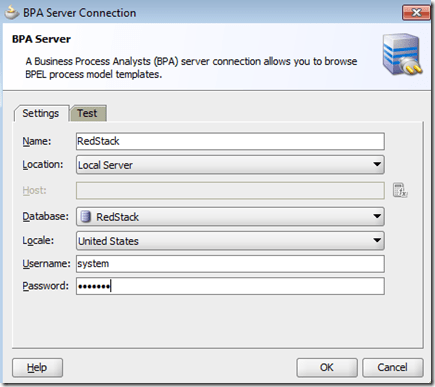The width and height of the screenshot is (435, 387).
Task: Click in the Name field containing RedStack
Action: (230, 141)
